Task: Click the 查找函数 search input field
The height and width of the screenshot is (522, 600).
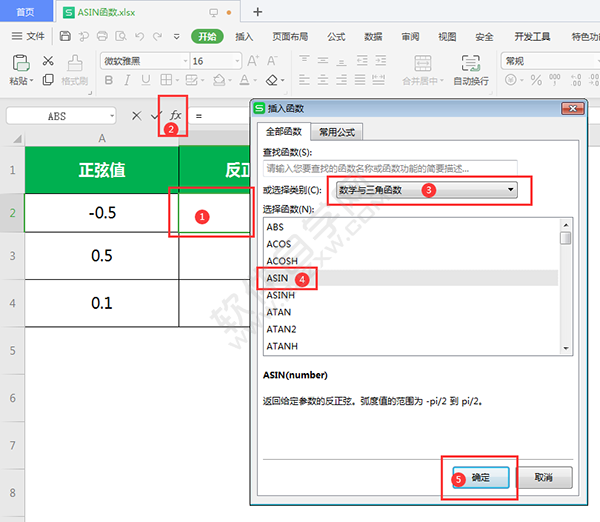Action: (x=390, y=168)
